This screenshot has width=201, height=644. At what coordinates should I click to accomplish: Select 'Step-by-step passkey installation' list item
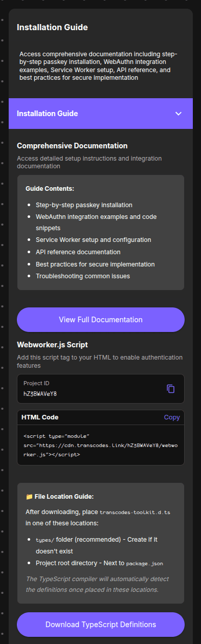click(x=84, y=205)
